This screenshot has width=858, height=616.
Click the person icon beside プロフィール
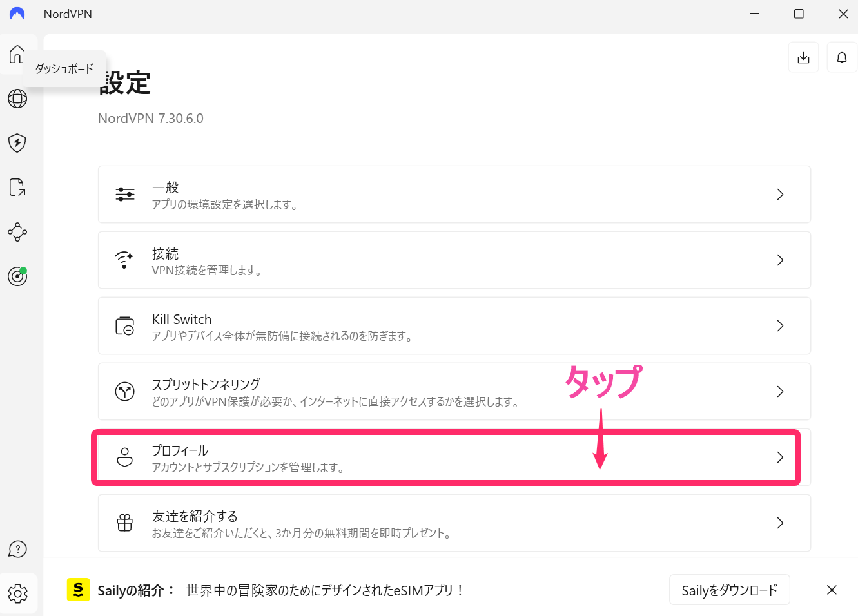point(124,457)
